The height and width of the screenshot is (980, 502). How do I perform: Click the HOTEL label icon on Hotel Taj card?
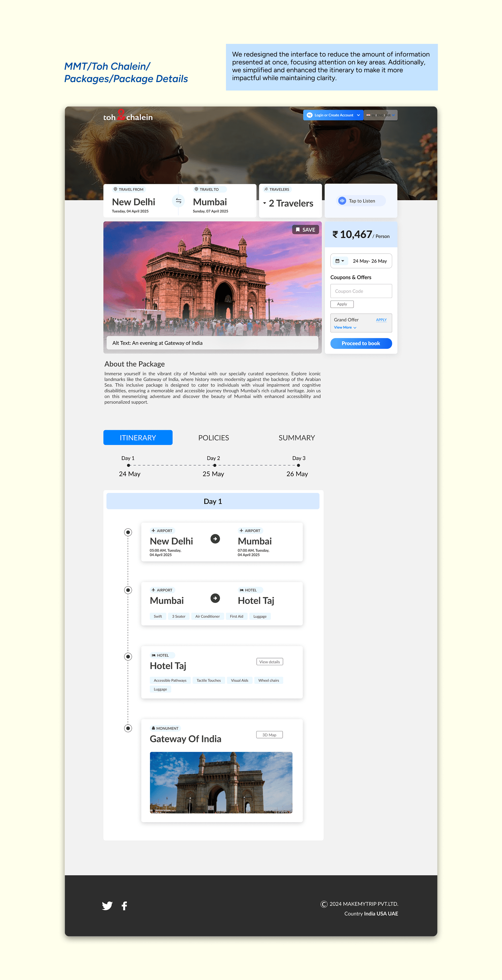(x=153, y=655)
